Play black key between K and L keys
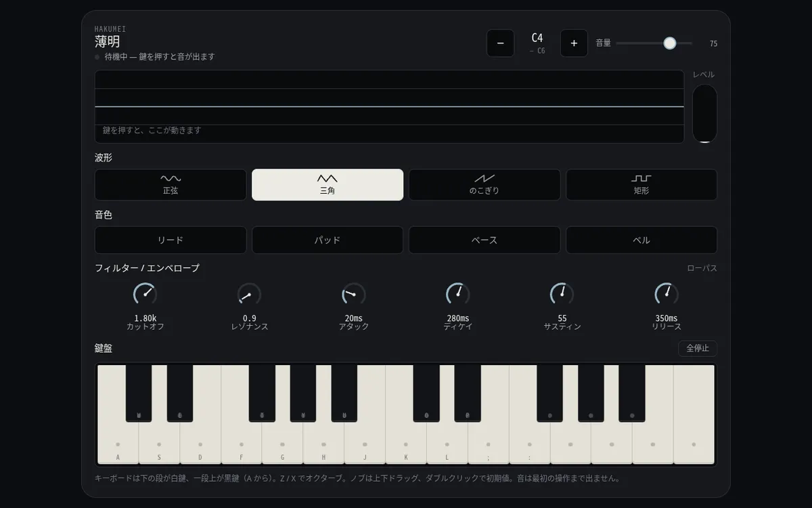This screenshot has height=508, width=812. [426, 393]
